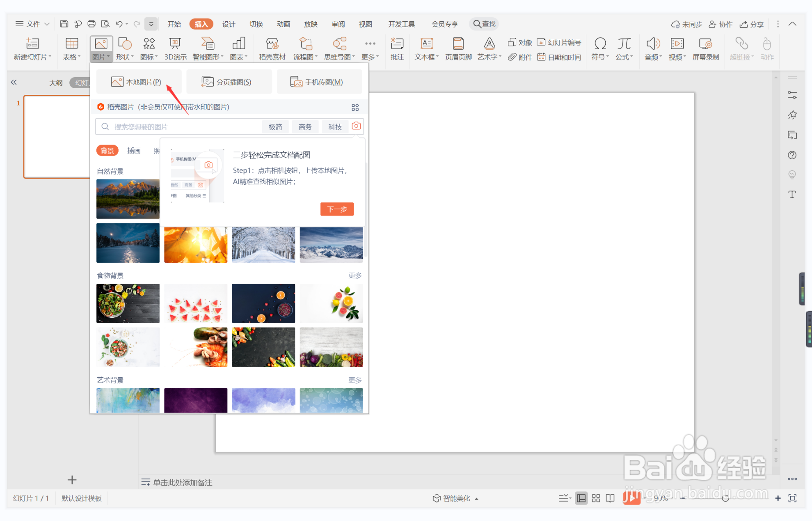Switch to slide sorter view
Viewport: 812px width, 521px height.
point(596,498)
